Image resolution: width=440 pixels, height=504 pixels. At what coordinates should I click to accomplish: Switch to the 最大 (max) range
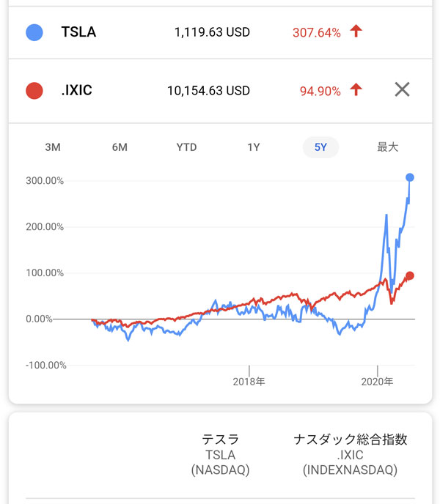click(x=387, y=147)
